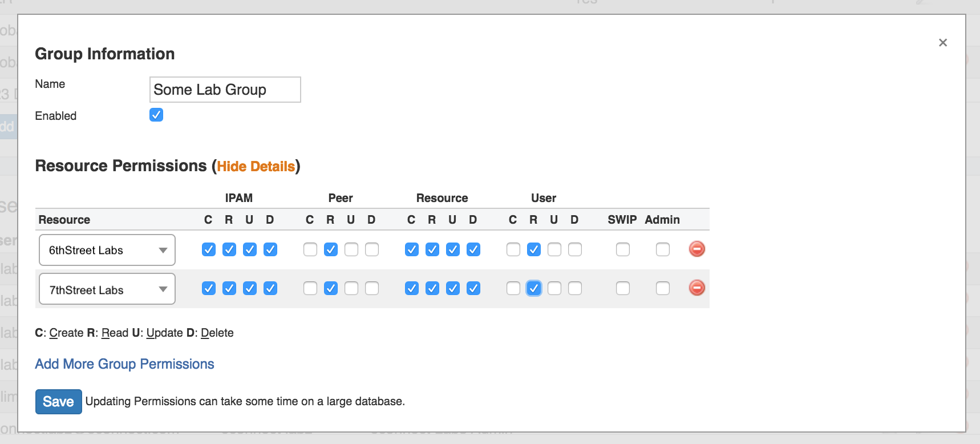Uncheck User Read for 7thStreet Labs
Image resolution: width=980 pixels, height=444 pixels.
pyautogui.click(x=534, y=288)
